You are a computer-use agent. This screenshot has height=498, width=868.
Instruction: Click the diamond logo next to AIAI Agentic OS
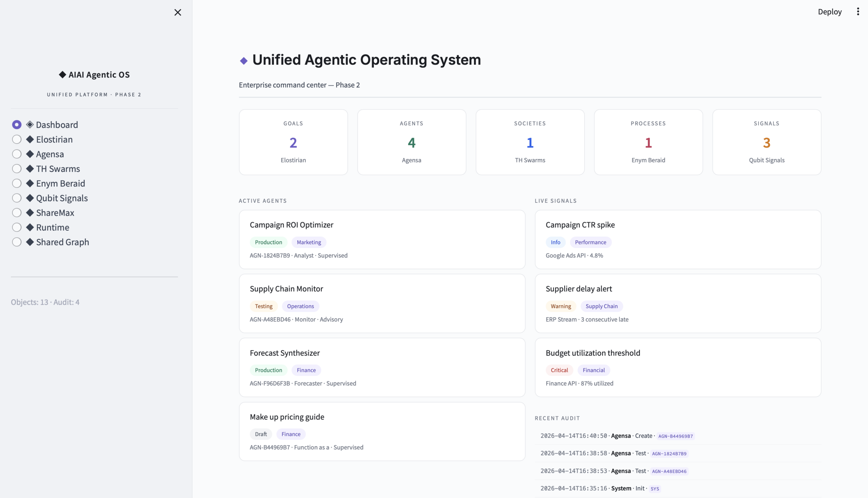62,75
